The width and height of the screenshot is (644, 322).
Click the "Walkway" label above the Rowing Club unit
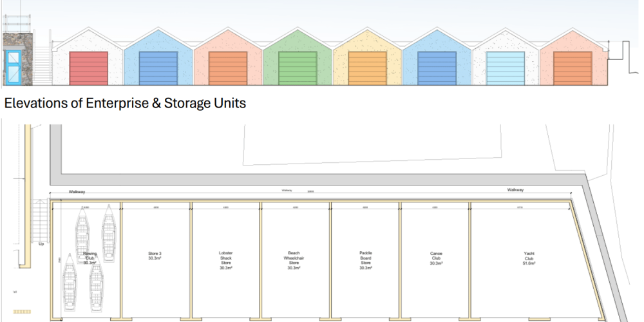(x=77, y=192)
